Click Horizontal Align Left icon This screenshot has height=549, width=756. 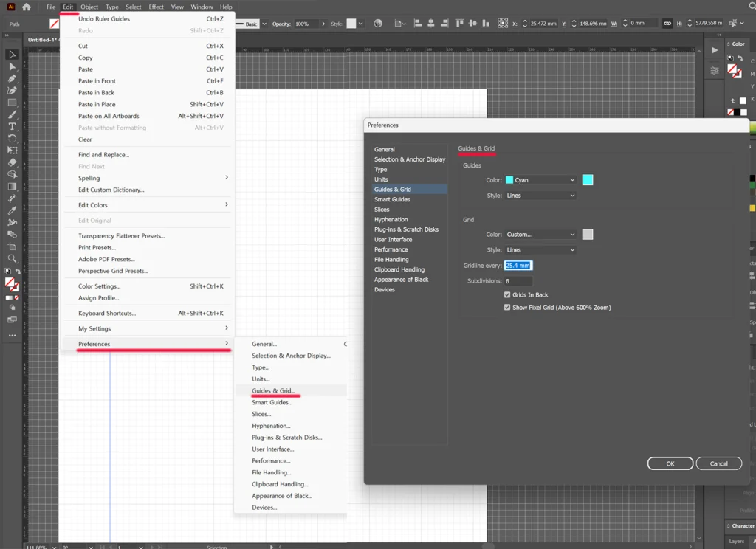click(418, 23)
